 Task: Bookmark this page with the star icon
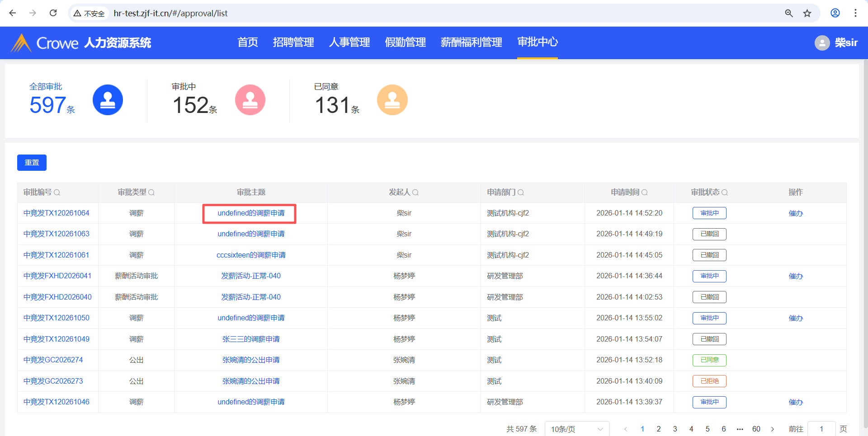tap(807, 13)
